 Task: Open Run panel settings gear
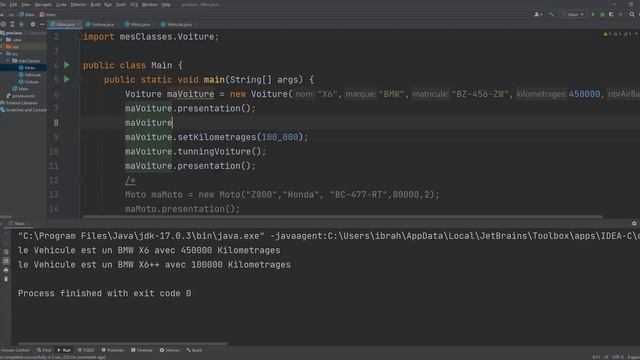pos(634,223)
